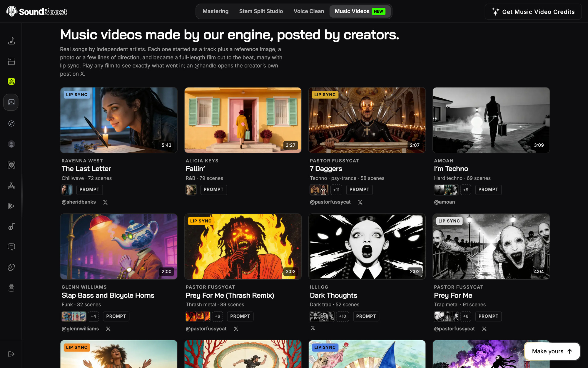Expand +6 references for Prey For Me (Thrash Remix)
588x368 pixels.
(x=217, y=316)
